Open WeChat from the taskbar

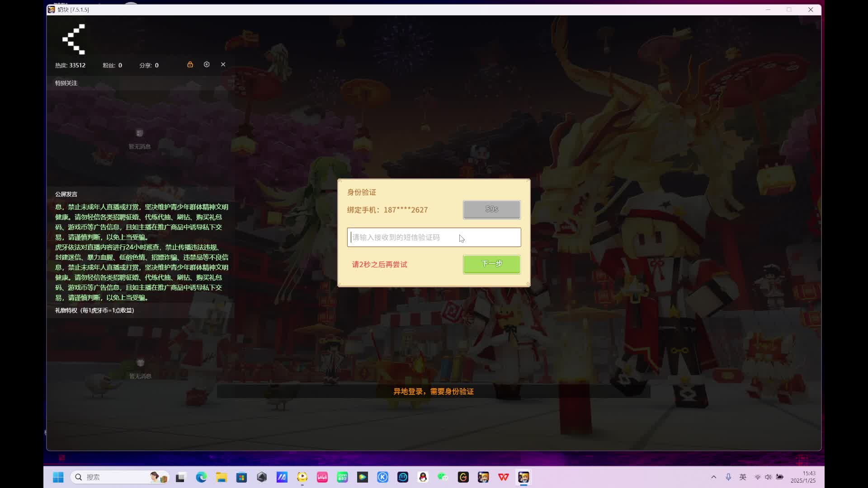click(x=443, y=477)
